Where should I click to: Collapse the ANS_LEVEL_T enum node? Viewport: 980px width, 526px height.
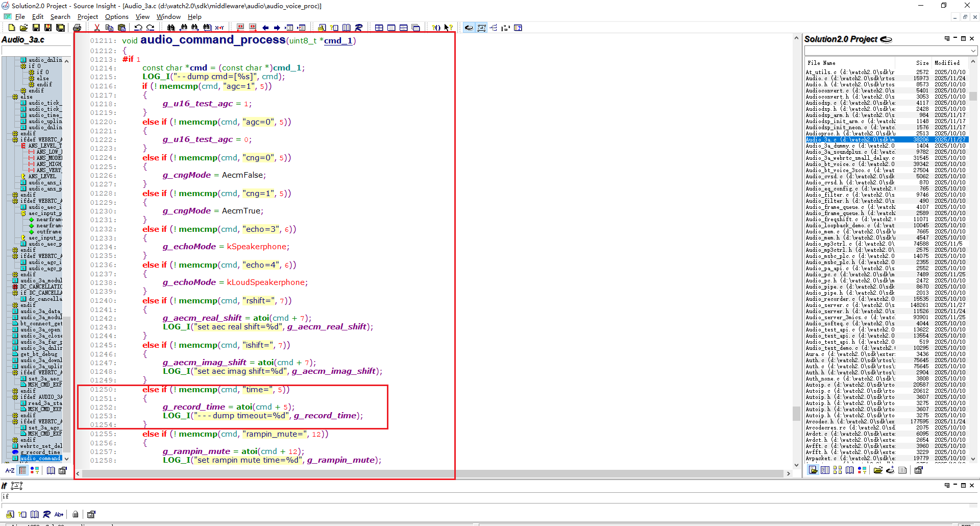point(23,146)
